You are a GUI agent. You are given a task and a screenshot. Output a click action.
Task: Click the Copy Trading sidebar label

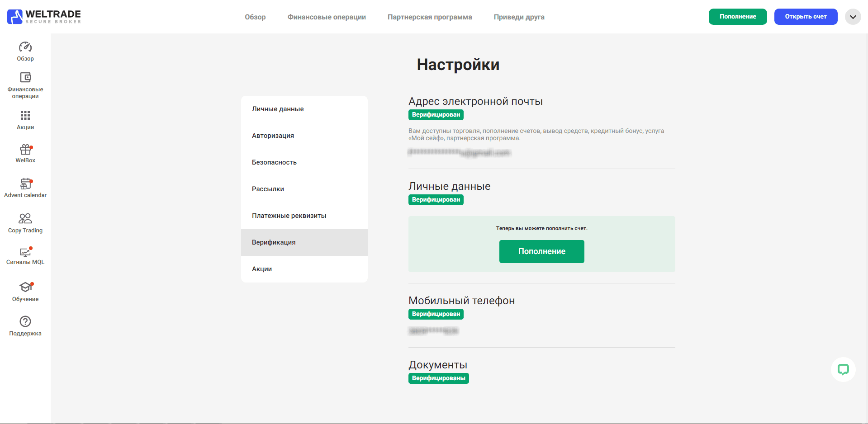pos(25,231)
